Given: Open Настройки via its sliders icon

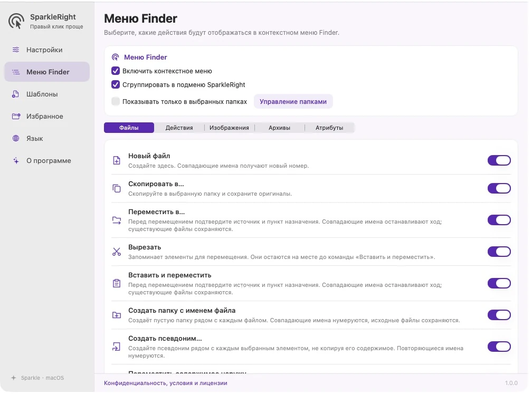Looking at the screenshot, I should 16,50.
